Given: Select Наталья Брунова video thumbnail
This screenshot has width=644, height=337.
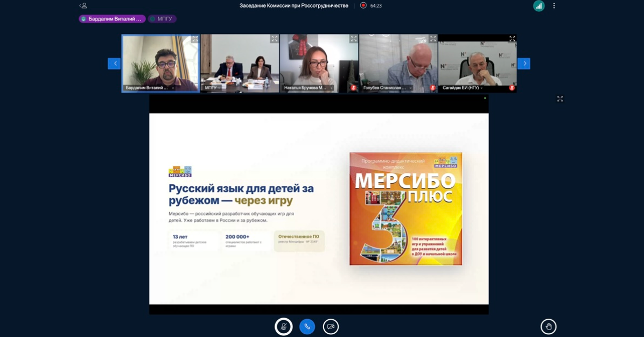Looking at the screenshot, I should point(319,64).
